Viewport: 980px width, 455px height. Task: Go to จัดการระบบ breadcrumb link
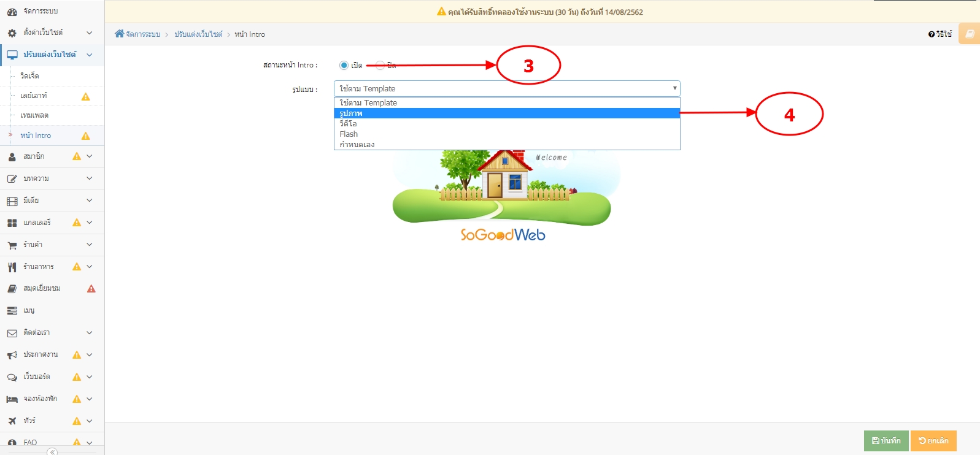click(x=143, y=34)
